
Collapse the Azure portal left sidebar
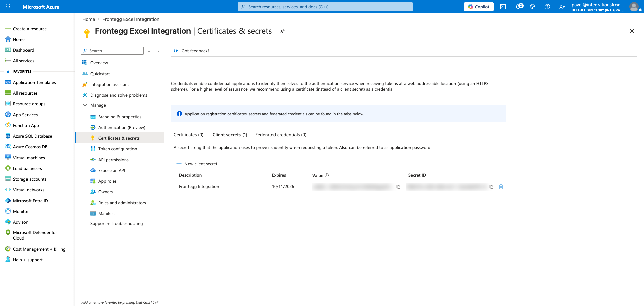coord(70,18)
